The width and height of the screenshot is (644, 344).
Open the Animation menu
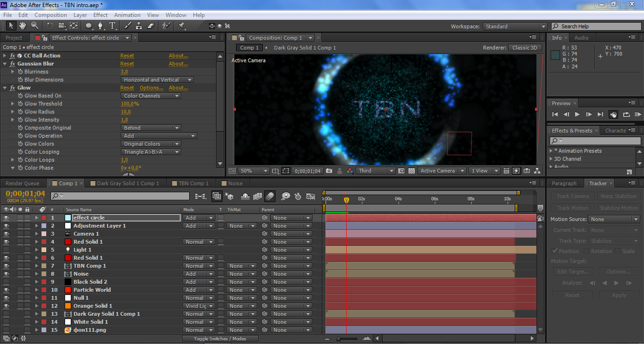coord(127,15)
